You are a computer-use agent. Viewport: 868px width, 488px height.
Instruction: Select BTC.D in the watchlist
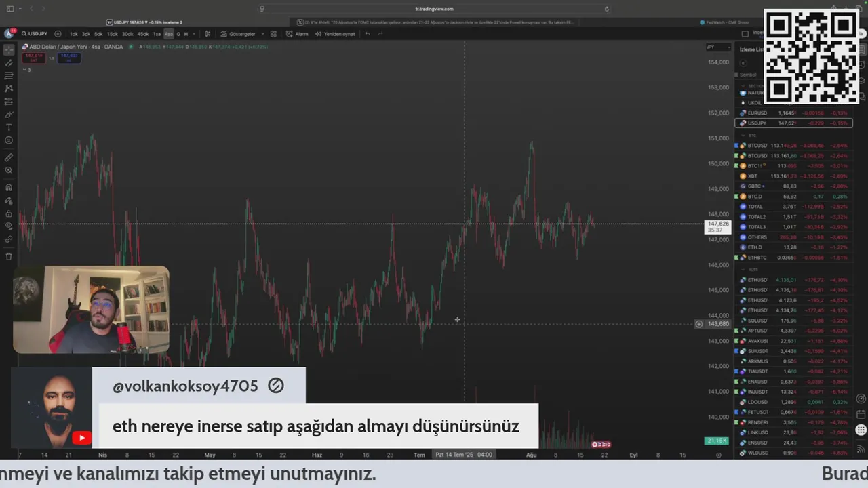coord(793,197)
